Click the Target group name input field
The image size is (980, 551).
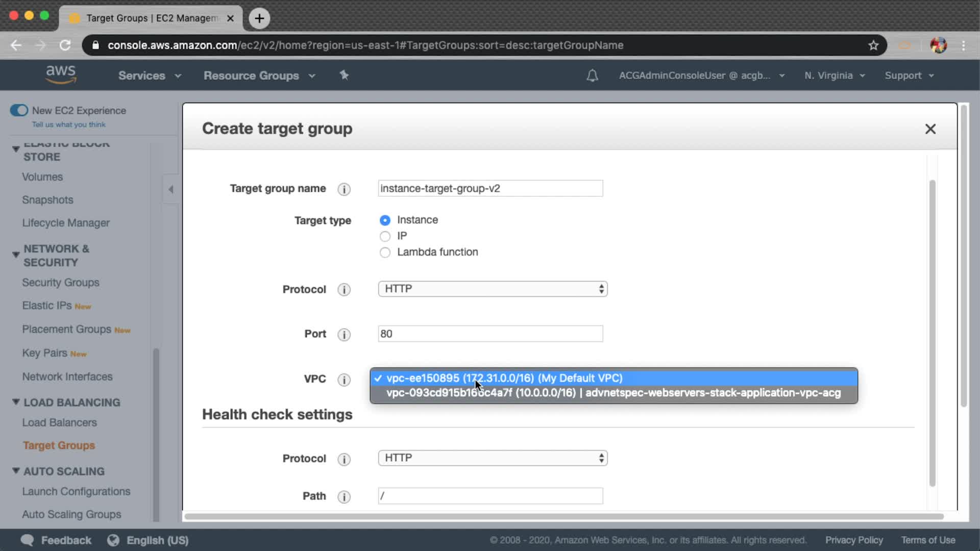(490, 188)
